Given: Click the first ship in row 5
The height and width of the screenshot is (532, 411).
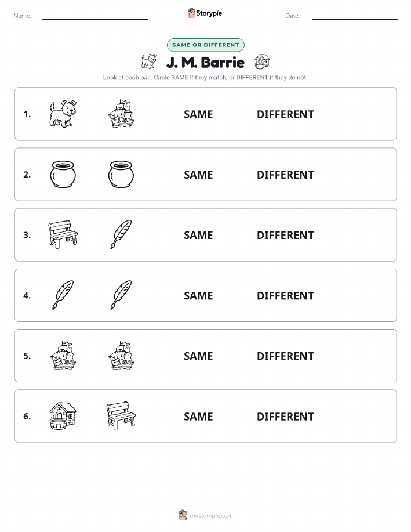Looking at the screenshot, I should [x=63, y=355].
